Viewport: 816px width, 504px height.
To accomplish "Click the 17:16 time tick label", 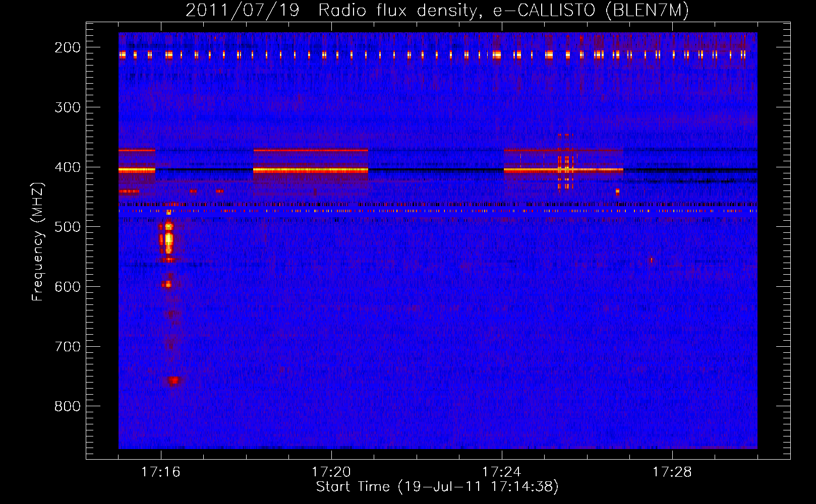I will [x=161, y=472].
